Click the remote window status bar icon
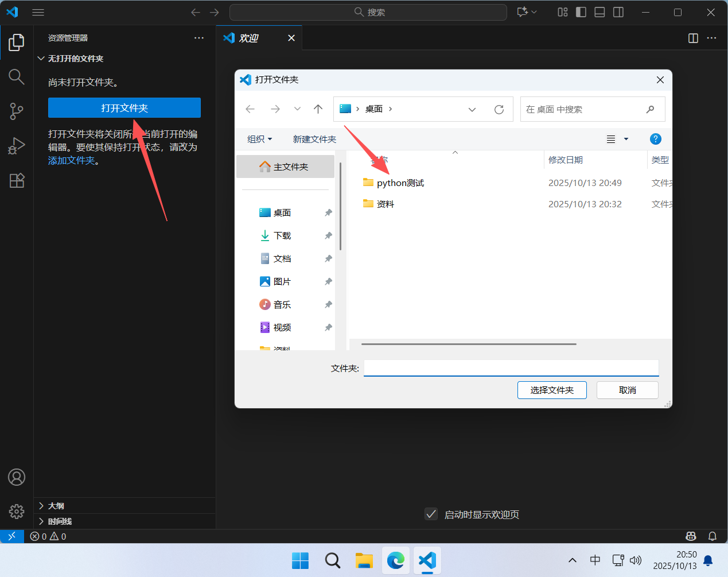 click(x=12, y=536)
